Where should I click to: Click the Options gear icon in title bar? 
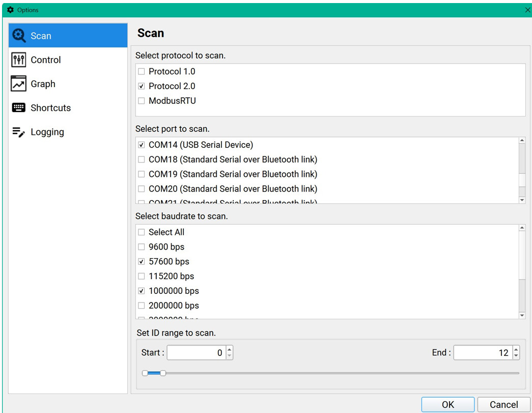(10, 10)
